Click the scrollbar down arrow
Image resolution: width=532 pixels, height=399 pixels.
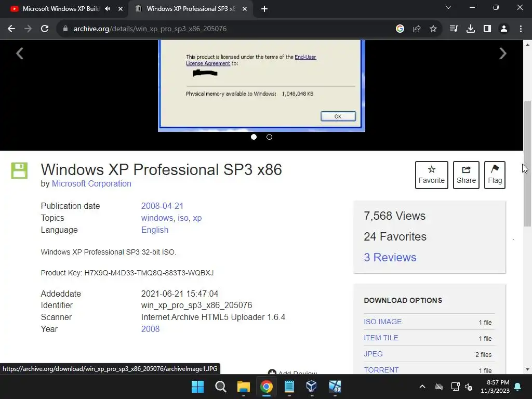click(x=527, y=369)
